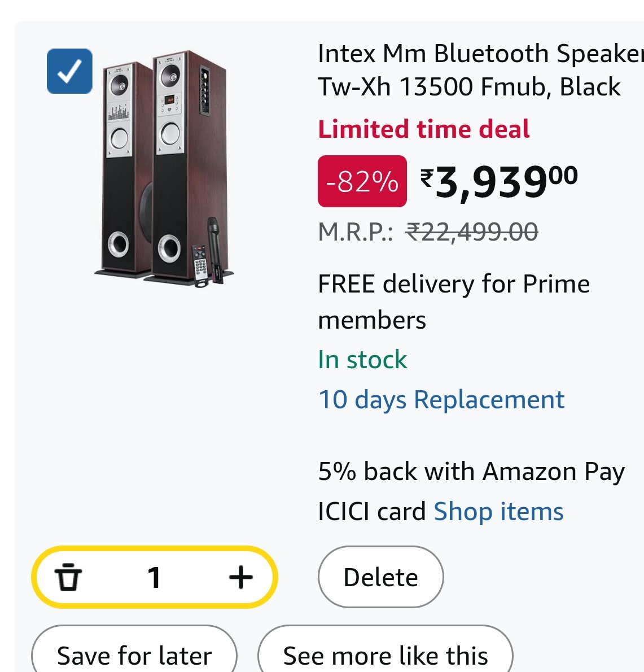This screenshot has width=644, height=672.
Task: Click the ₹3,939 deal price
Action: tap(499, 182)
